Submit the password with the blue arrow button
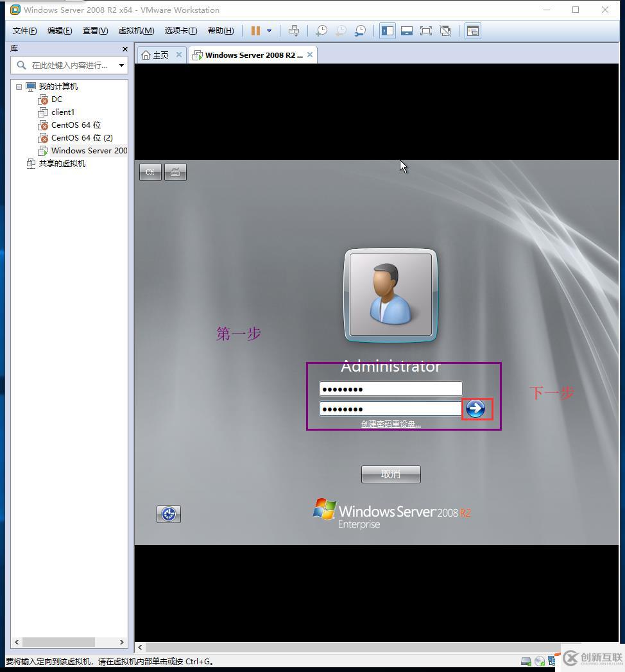Image resolution: width=625 pixels, height=672 pixels. tap(475, 408)
